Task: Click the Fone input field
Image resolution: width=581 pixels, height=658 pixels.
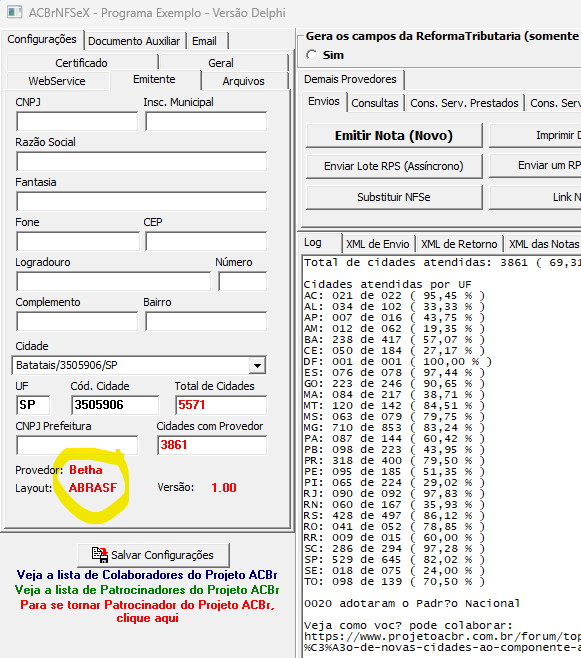Action: [78, 242]
